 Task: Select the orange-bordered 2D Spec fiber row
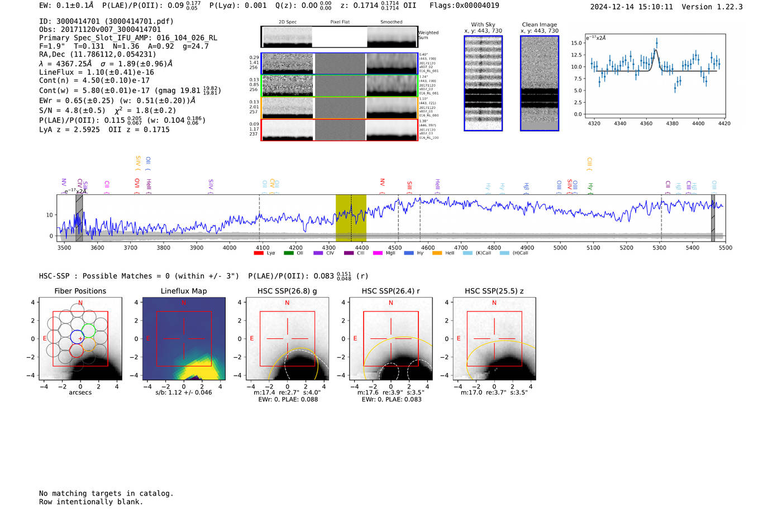coord(340,108)
